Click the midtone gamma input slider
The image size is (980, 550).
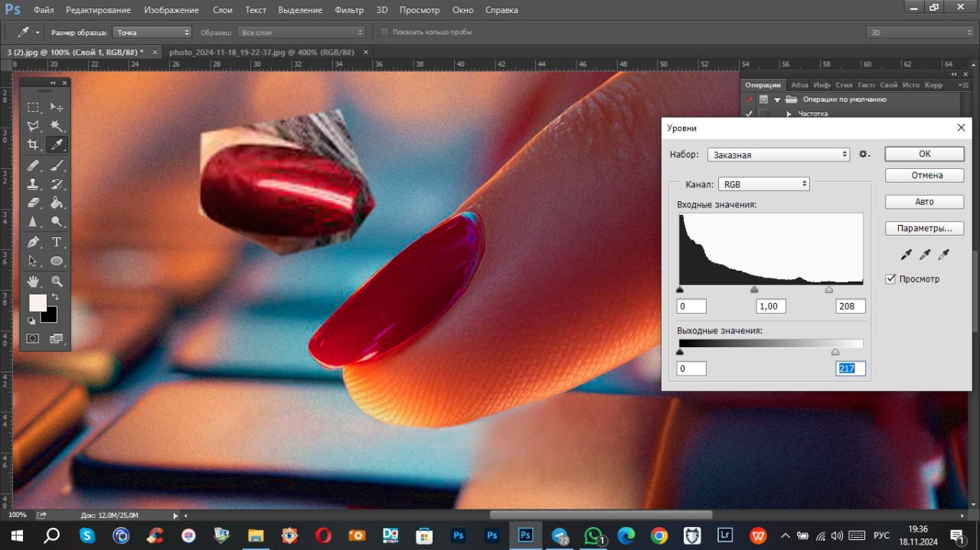pyautogui.click(x=754, y=290)
